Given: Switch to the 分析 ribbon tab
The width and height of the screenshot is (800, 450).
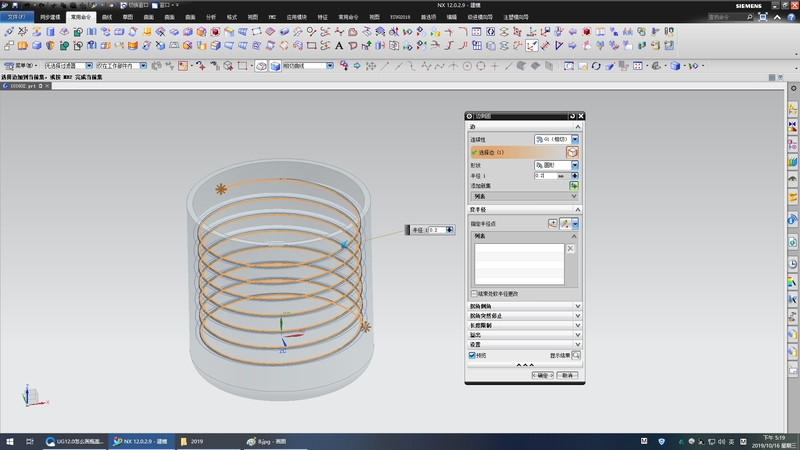Looking at the screenshot, I should coord(210,18).
